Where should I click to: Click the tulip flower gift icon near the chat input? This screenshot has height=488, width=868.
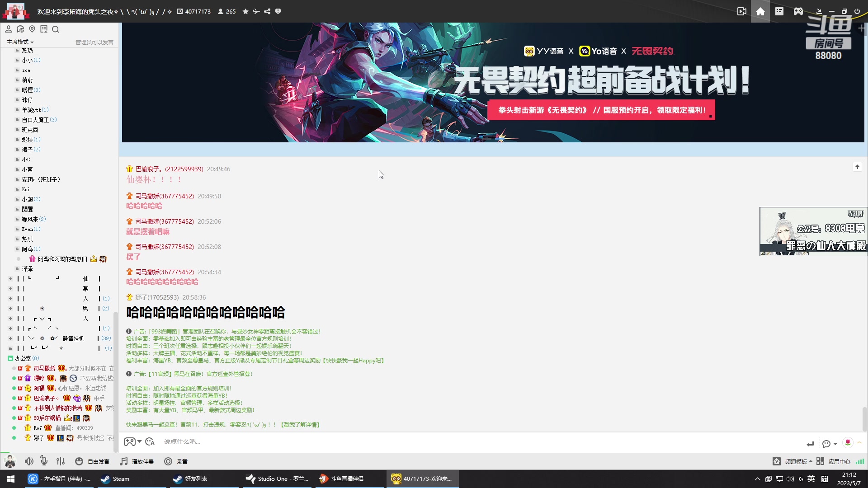(848, 443)
